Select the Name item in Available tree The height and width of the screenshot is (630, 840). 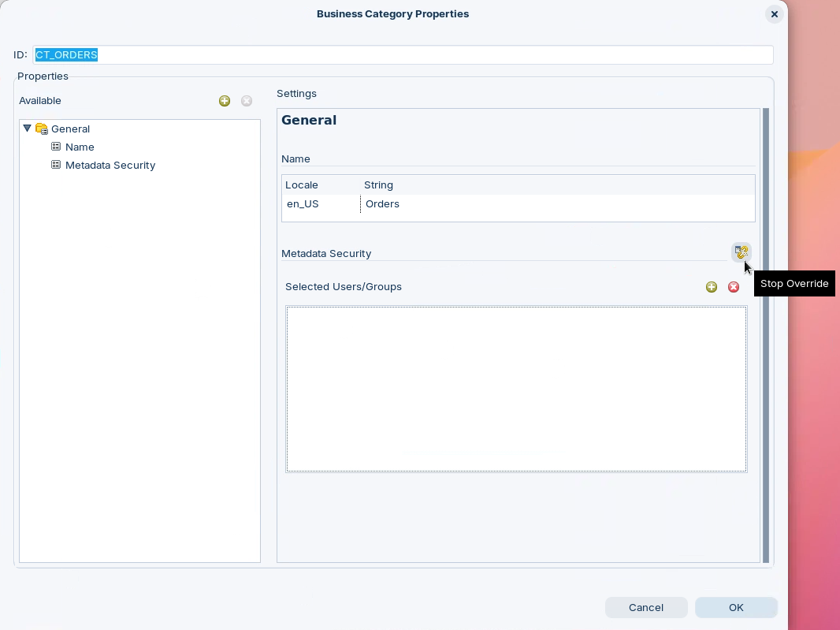pos(80,147)
